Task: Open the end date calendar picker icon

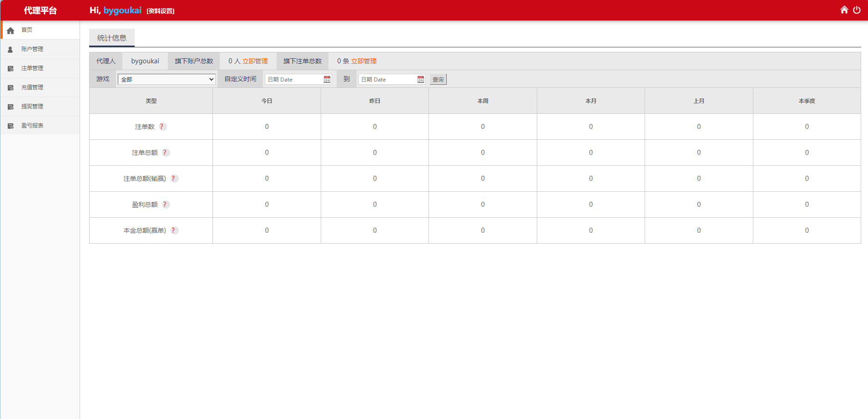Action: tap(420, 79)
